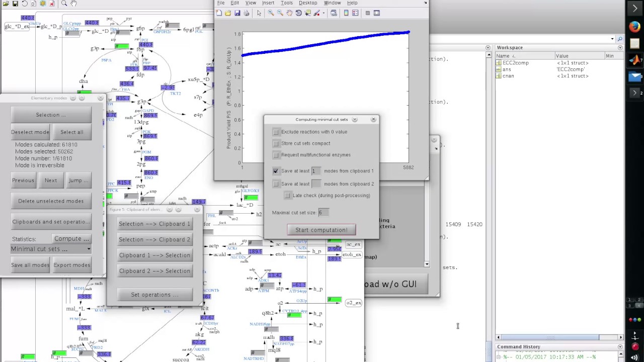644x362 pixels.
Task: Select the Rotate 3D tool
Action: click(x=298, y=13)
